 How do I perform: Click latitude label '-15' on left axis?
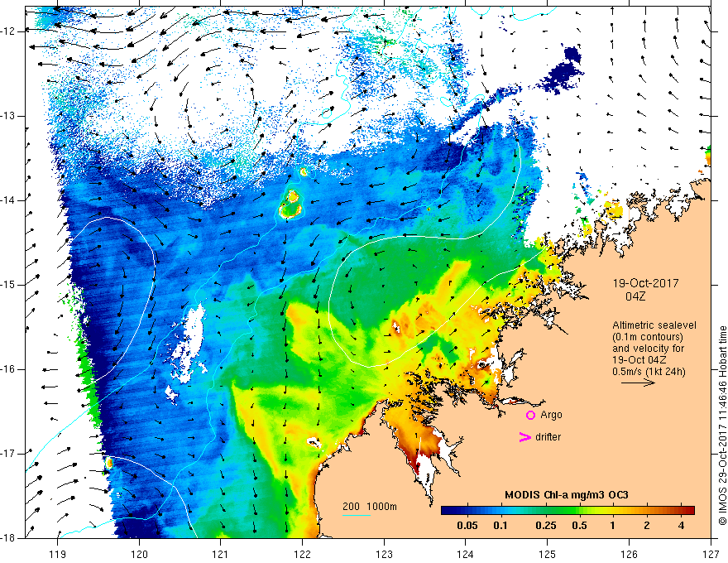pyautogui.click(x=8, y=285)
